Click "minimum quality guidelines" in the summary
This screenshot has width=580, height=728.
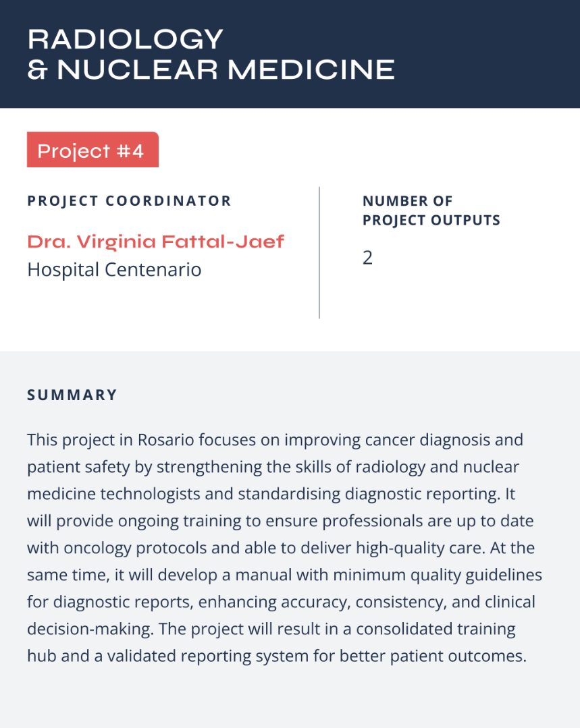(444, 575)
